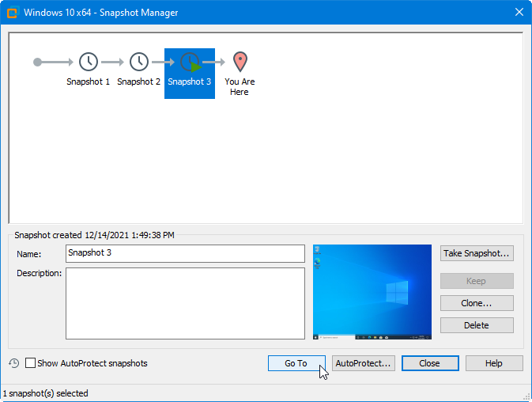532x402 pixels.
Task: Click the "You Are Here" label
Action: pos(240,86)
